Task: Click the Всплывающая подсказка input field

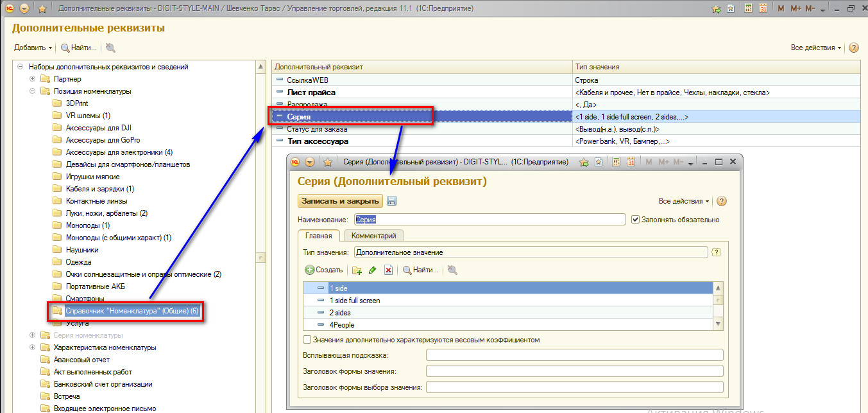Action: pyautogui.click(x=574, y=355)
